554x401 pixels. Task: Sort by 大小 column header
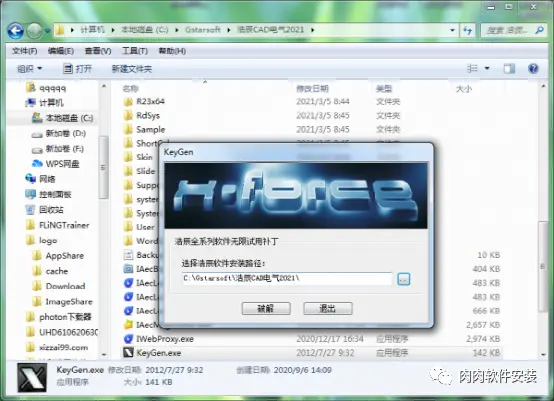tap(464, 89)
